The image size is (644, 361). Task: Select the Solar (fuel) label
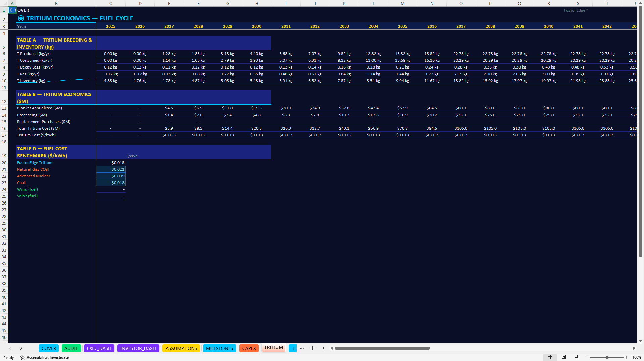(56, 196)
